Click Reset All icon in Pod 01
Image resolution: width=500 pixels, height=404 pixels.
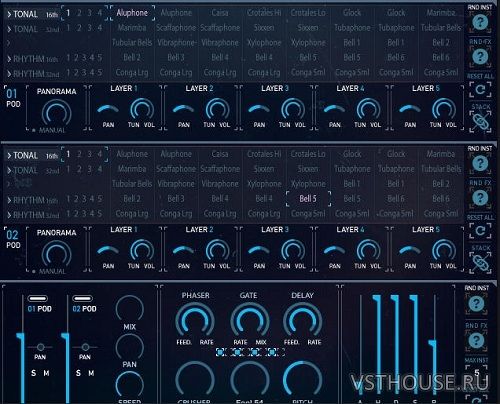pos(480,89)
